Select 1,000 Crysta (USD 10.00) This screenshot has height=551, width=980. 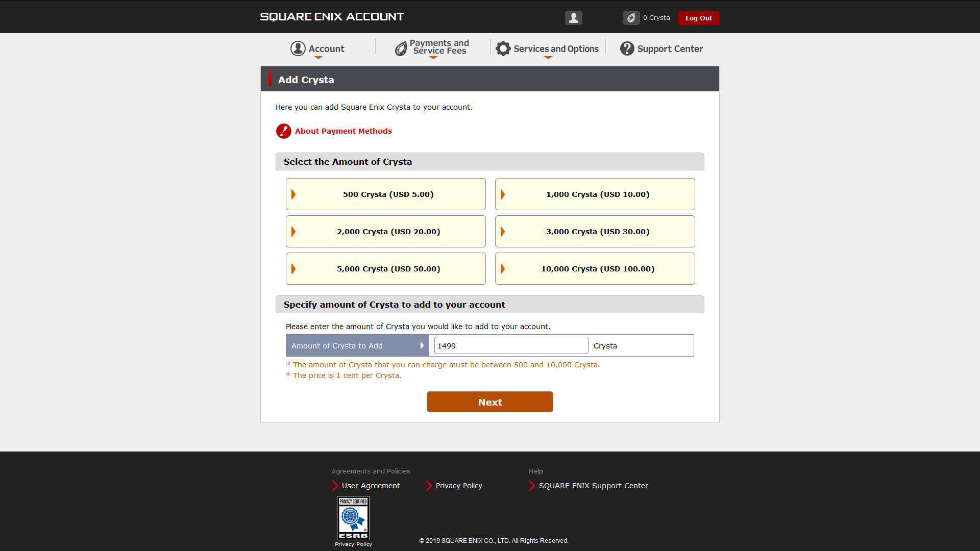click(595, 194)
